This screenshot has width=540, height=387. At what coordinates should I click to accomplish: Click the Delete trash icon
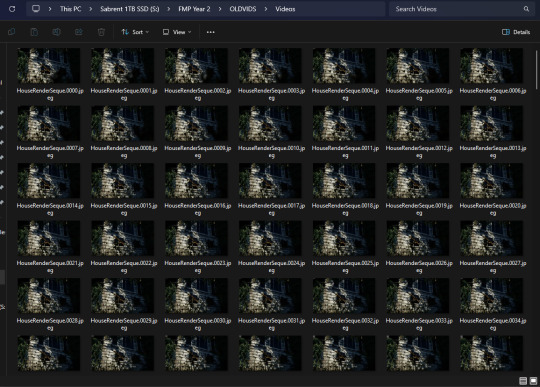(101, 32)
